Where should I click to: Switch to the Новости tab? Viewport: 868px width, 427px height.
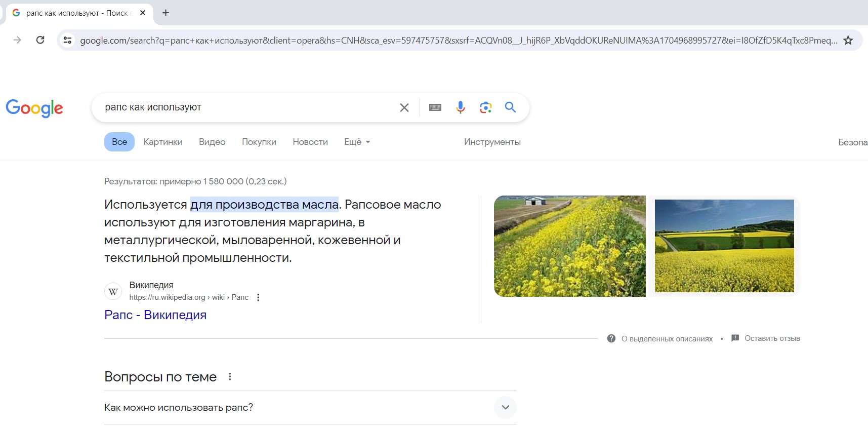point(310,142)
